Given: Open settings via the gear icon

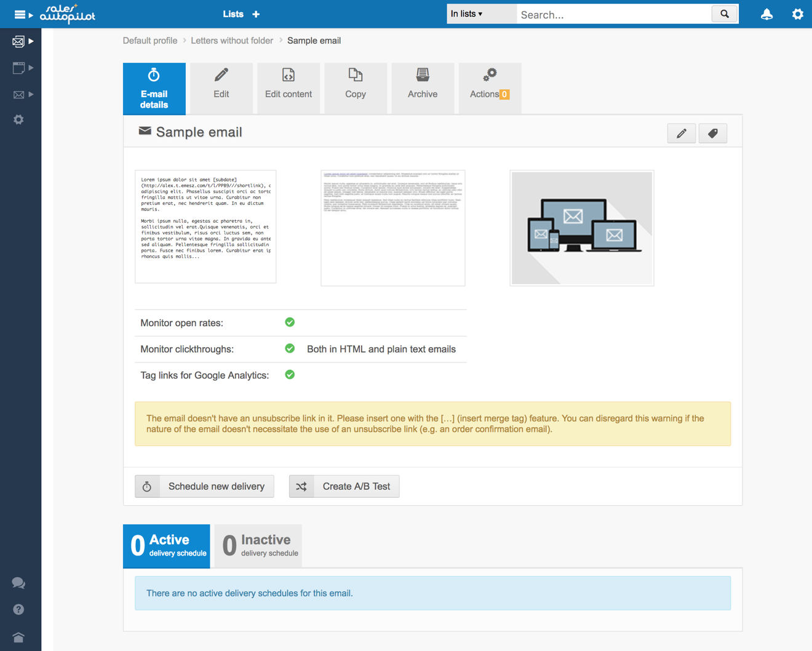Looking at the screenshot, I should pyautogui.click(x=797, y=14).
